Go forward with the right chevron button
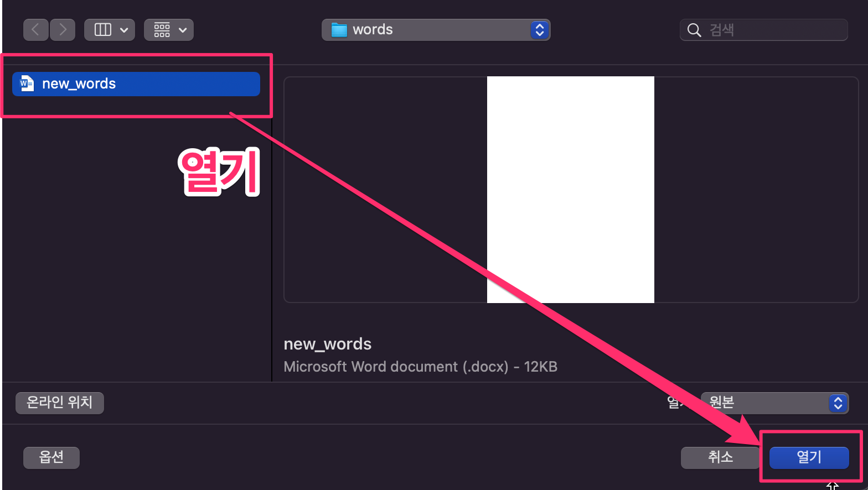 pyautogui.click(x=63, y=29)
